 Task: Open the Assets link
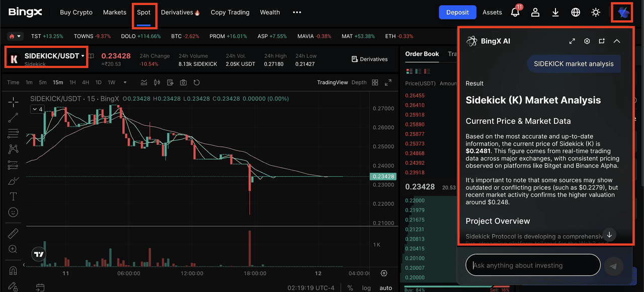(492, 13)
